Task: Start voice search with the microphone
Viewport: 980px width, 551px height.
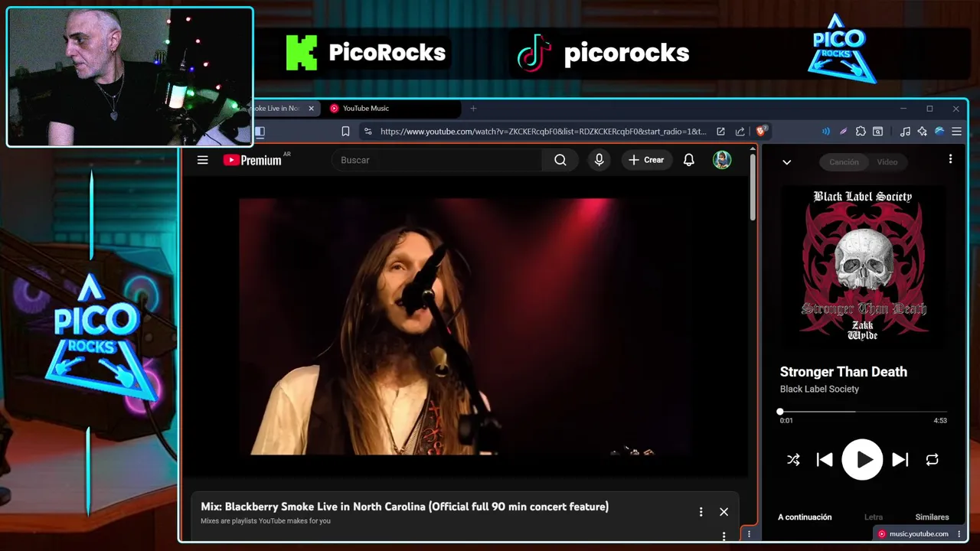Action: pos(599,160)
